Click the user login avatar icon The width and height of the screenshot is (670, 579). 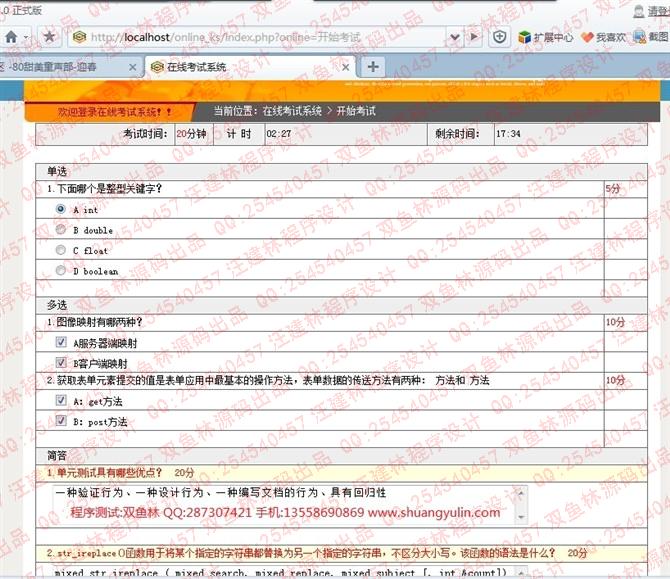(638, 11)
